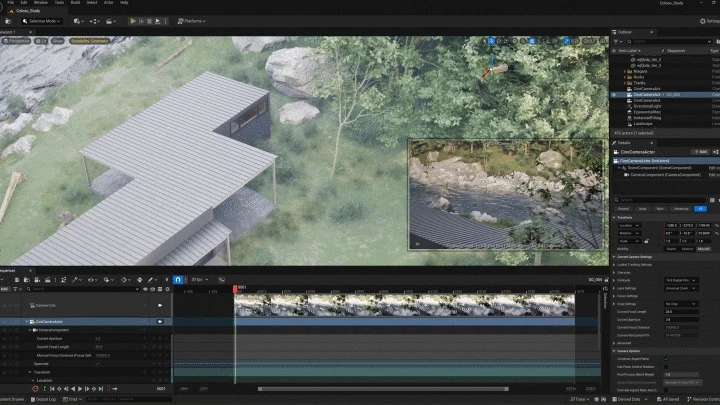Toggle the Spawned checkbox in Sequencer track
This screenshot has width=720, height=405.
point(98,364)
